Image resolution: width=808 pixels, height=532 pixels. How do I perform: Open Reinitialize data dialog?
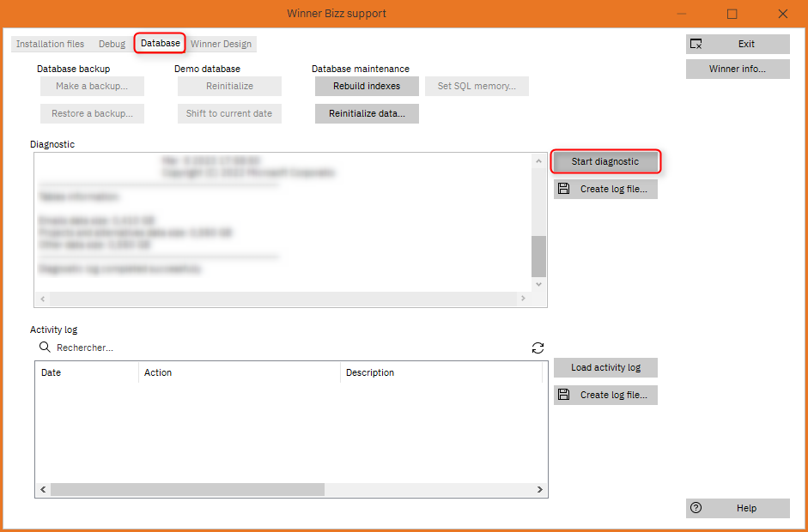click(367, 113)
